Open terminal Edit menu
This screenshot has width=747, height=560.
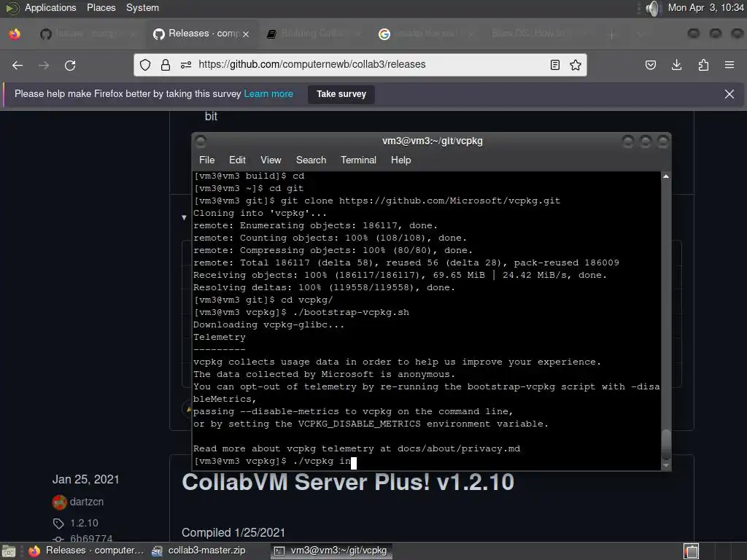tap(237, 160)
